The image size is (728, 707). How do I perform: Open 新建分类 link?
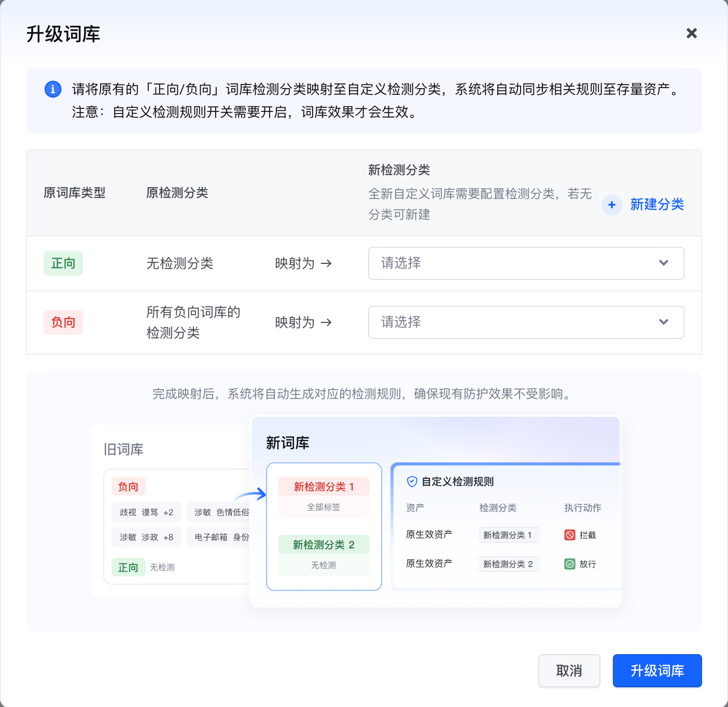657,205
